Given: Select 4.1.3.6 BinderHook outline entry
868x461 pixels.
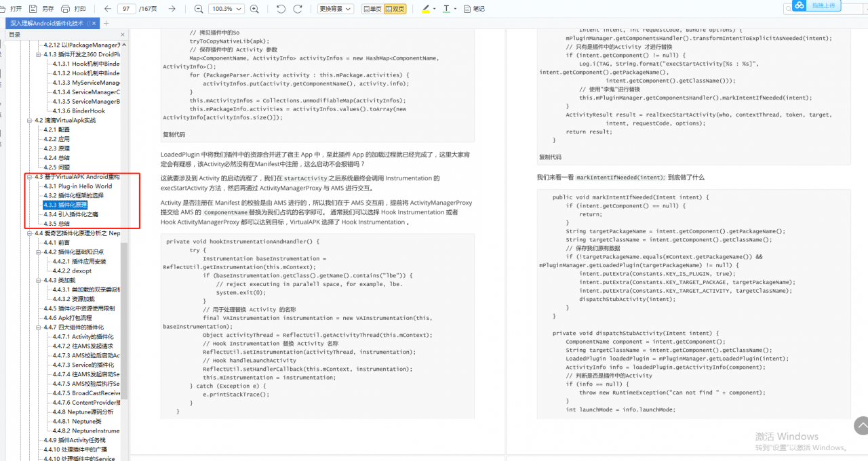Looking at the screenshot, I should 79,111.
